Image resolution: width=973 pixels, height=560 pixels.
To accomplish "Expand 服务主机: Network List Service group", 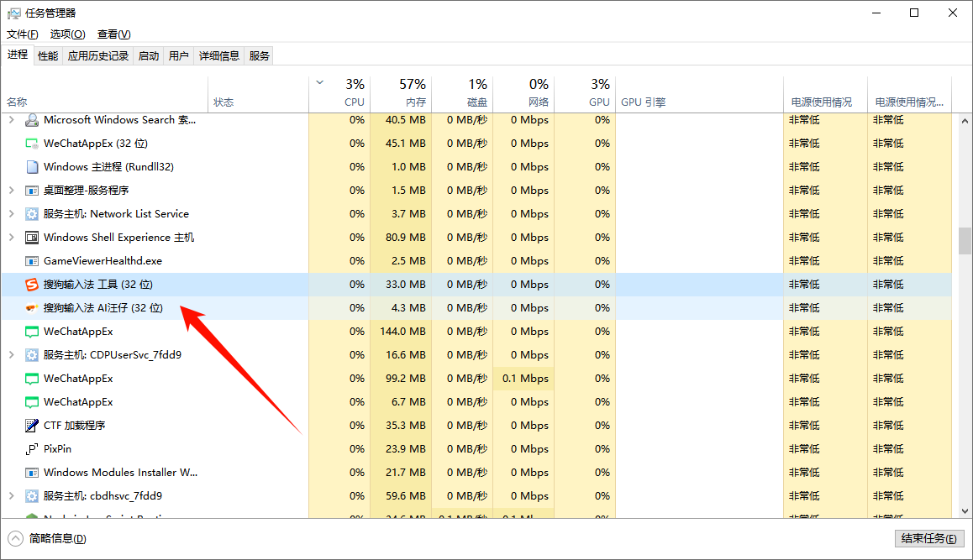I will point(11,214).
